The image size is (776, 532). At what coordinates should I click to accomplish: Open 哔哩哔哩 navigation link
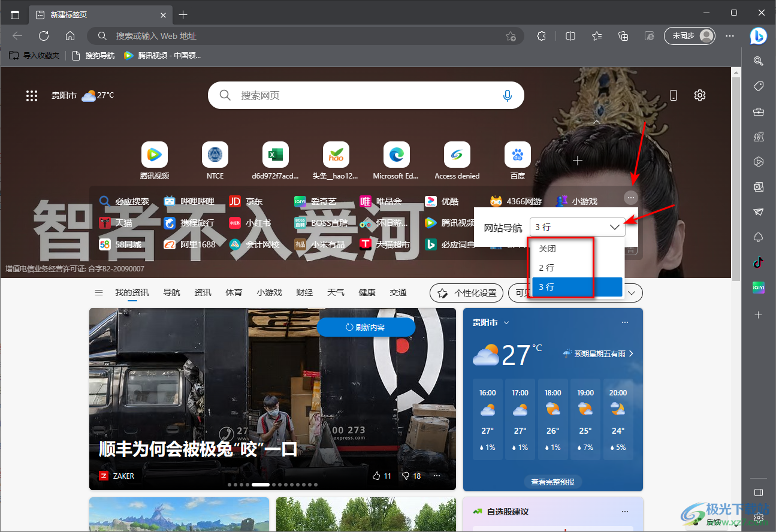coord(189,201)
